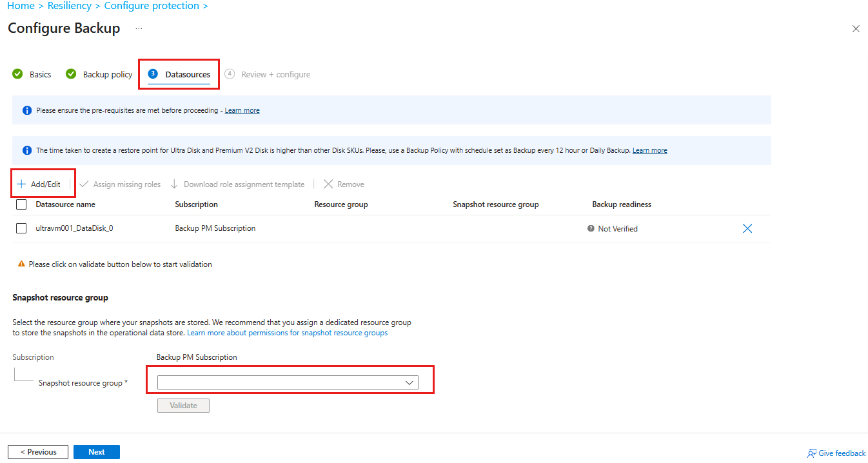Click the Previous button
The width and height of the screenshot is (868, 463).
(37, 452)
